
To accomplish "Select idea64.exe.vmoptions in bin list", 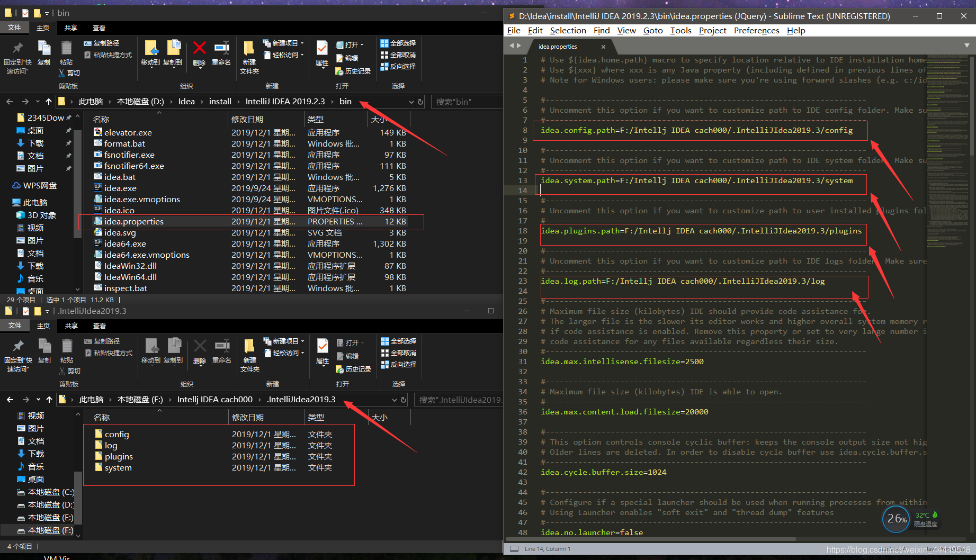I will (x=147, y=255).
